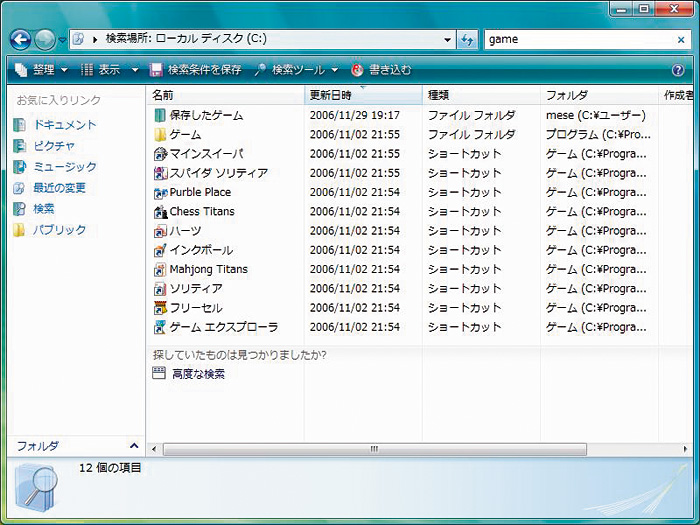Click the search input field with game
The height and width of the screenshot is (525, 700).
tap(575, 40)
